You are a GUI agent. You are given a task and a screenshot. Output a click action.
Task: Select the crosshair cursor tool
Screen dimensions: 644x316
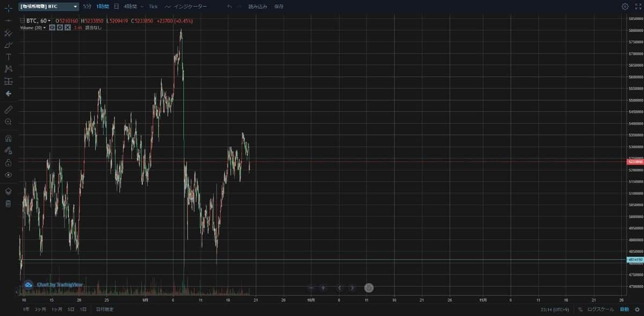pos(8,8)
